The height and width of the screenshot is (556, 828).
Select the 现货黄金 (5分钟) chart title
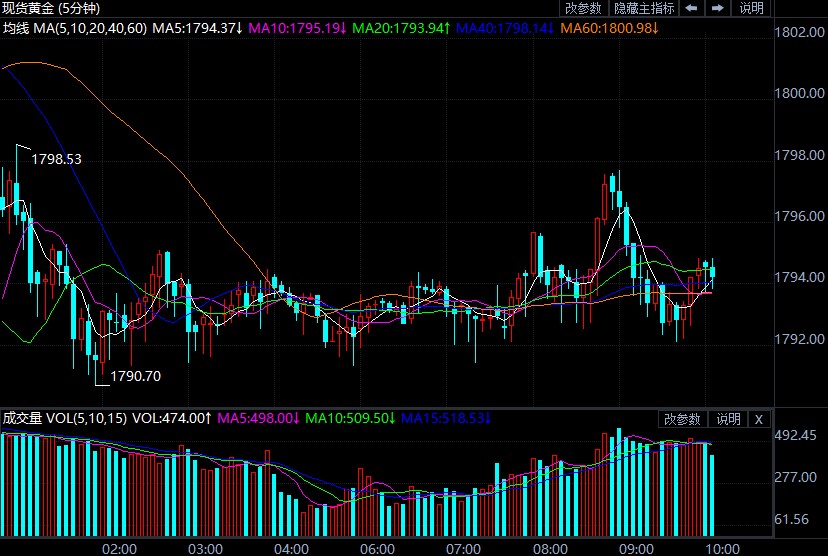(x=51, y=8)
